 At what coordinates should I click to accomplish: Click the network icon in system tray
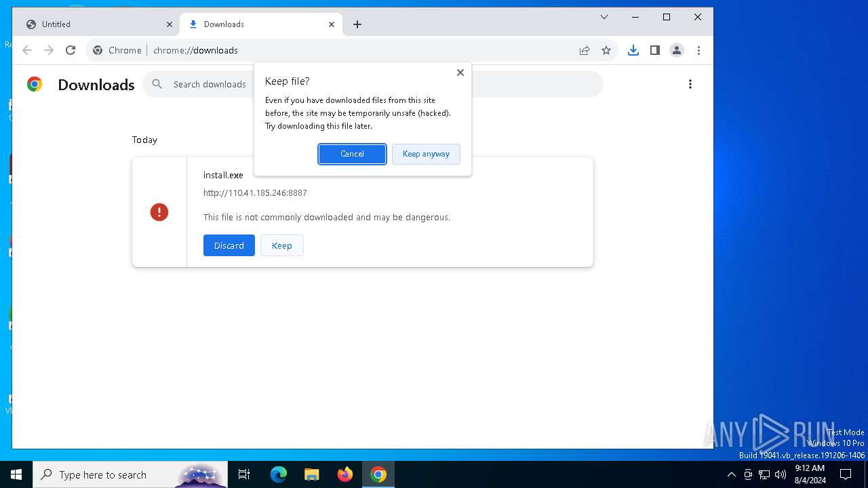tap(764, 474)
